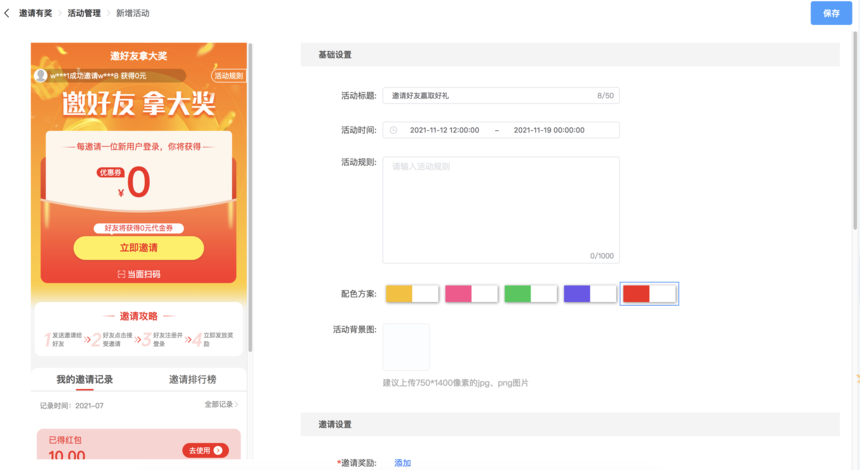Click 当面扫码 scan icon in preview
The height and width of the screenshot is (470, 860).
tap(121, 274)
